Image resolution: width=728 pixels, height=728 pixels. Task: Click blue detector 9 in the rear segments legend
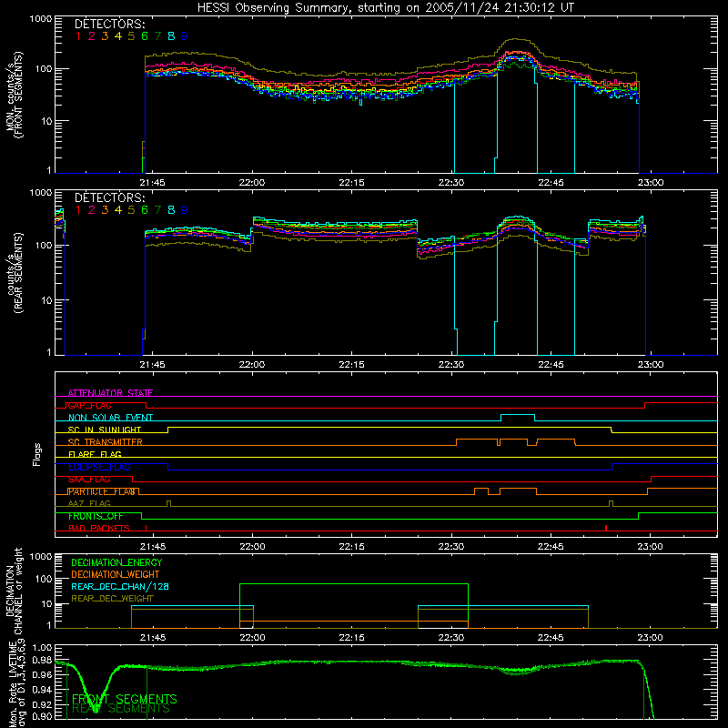(185, 210)
